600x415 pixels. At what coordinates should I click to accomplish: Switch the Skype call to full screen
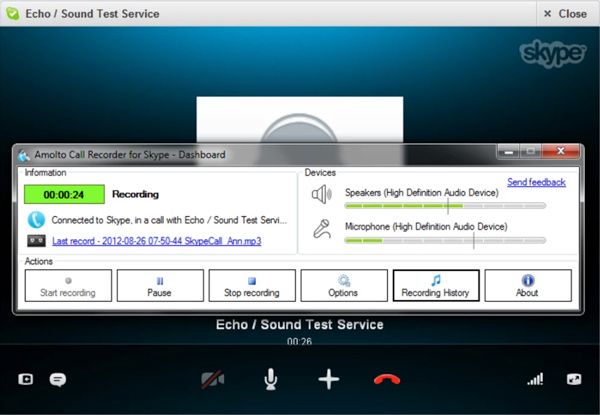(574, 379)
